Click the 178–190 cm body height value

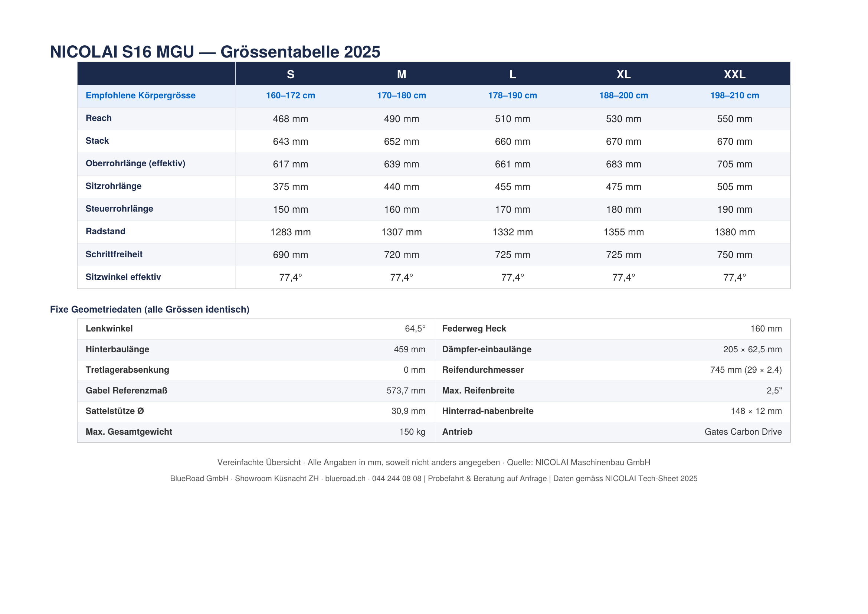coord(512,95)
